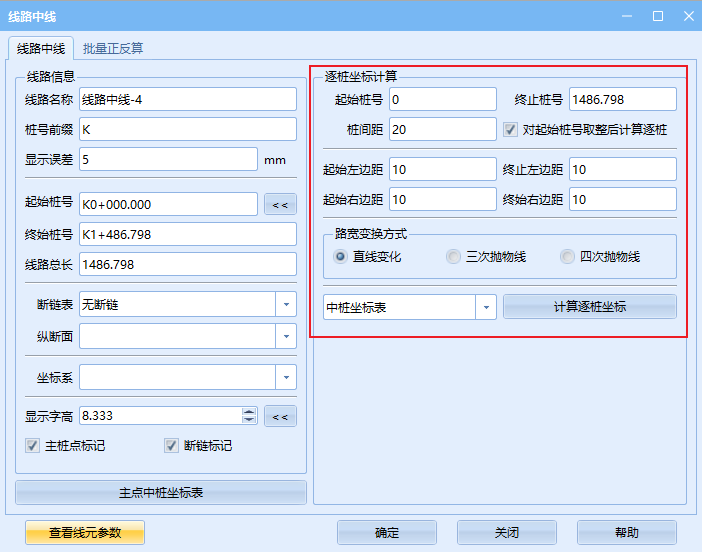Viewport: 702px width, 552px height.
Task: Click the 主点中桩坐标表 button
Action: point(161,492)
